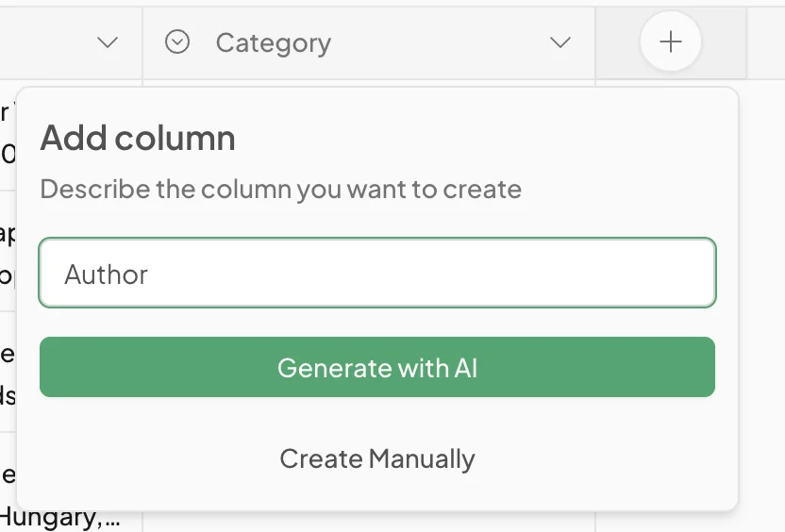The width and height of the screenshot is (785, 532).
Task: Click the Category column type icon
Action: pos(177,42)
